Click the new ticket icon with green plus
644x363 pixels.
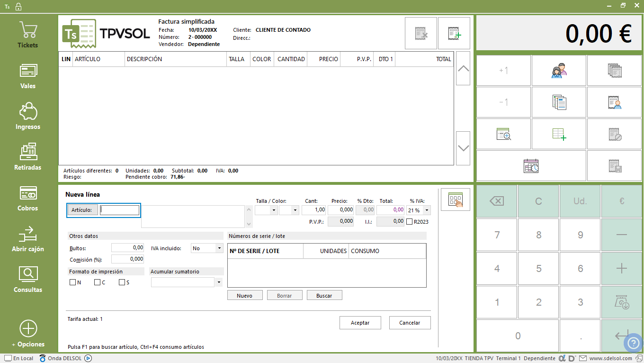click(x=454, y=33)
